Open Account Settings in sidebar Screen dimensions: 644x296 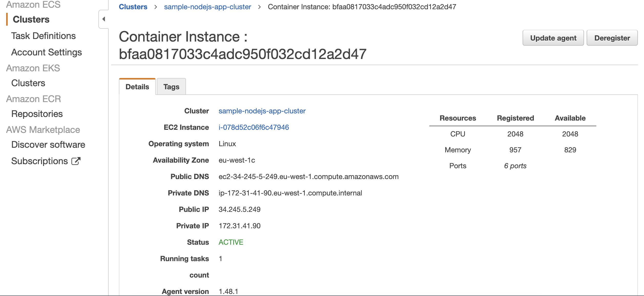(x=46, y=52)
